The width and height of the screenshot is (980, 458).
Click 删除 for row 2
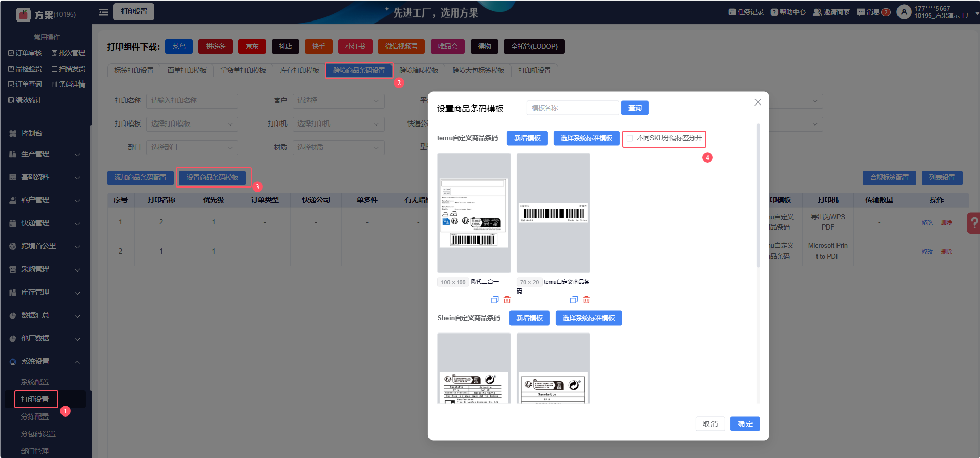[x=947, y=252]
